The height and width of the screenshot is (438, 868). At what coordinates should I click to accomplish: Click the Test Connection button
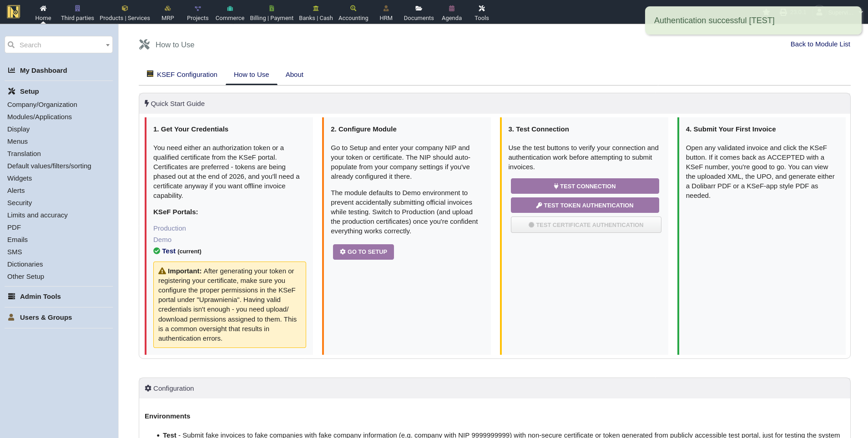585,186
